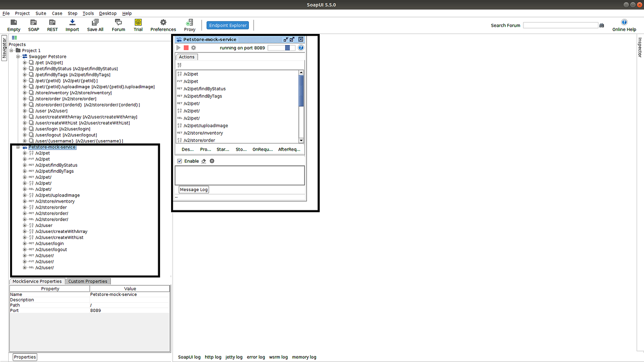Screen dimensions: 644x362
Task: Open the jetty log tab
Action: click(234, 357)
